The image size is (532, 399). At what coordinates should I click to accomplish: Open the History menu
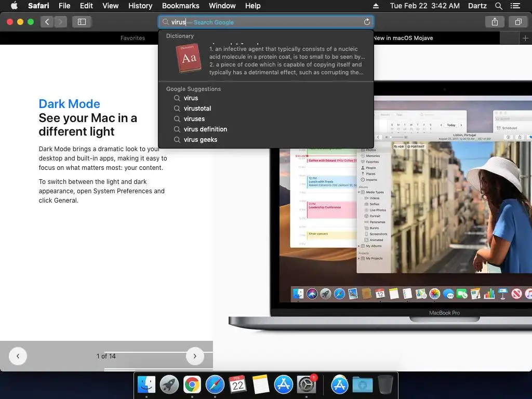[x=140, y=6]
